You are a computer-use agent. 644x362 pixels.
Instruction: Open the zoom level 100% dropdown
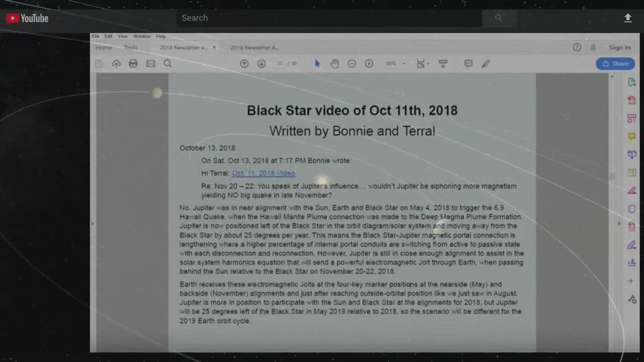tap(395, 64)
